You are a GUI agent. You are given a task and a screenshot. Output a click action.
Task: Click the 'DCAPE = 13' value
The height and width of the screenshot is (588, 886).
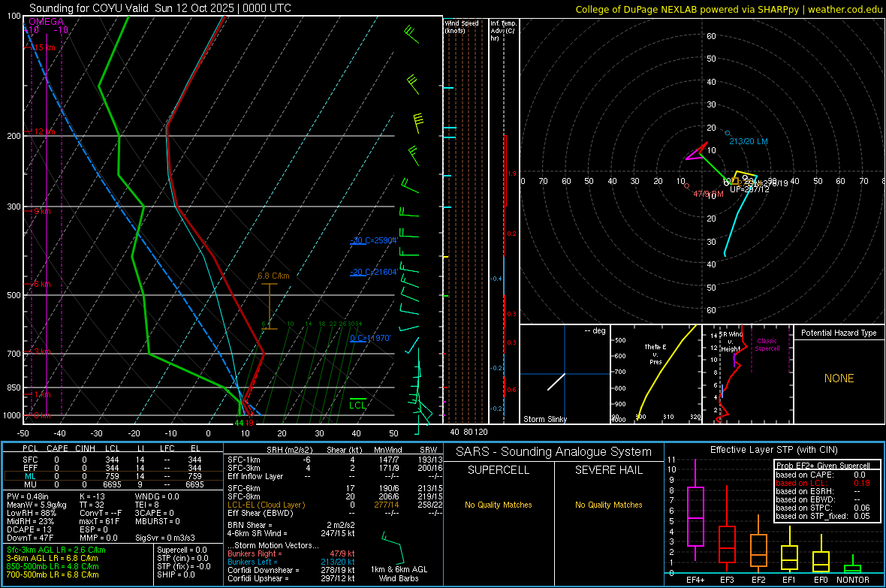29,529
